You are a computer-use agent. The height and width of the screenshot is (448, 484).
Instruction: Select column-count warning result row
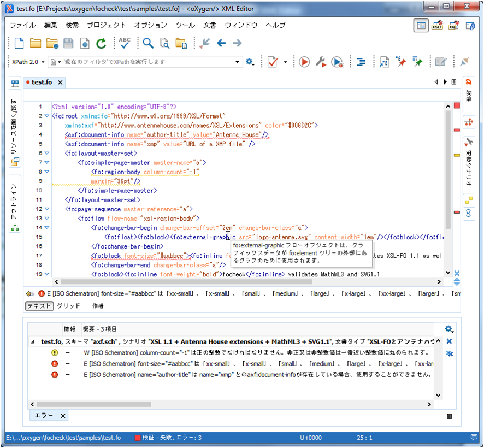(x=232, y=352)
